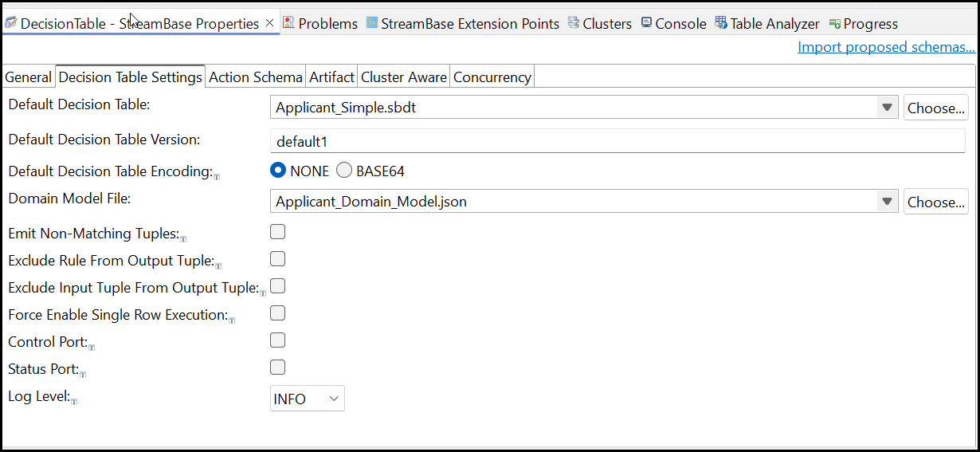980x452 pixels.
Task: Click Choose button for Default Decision Table
Action: point(936,108)
